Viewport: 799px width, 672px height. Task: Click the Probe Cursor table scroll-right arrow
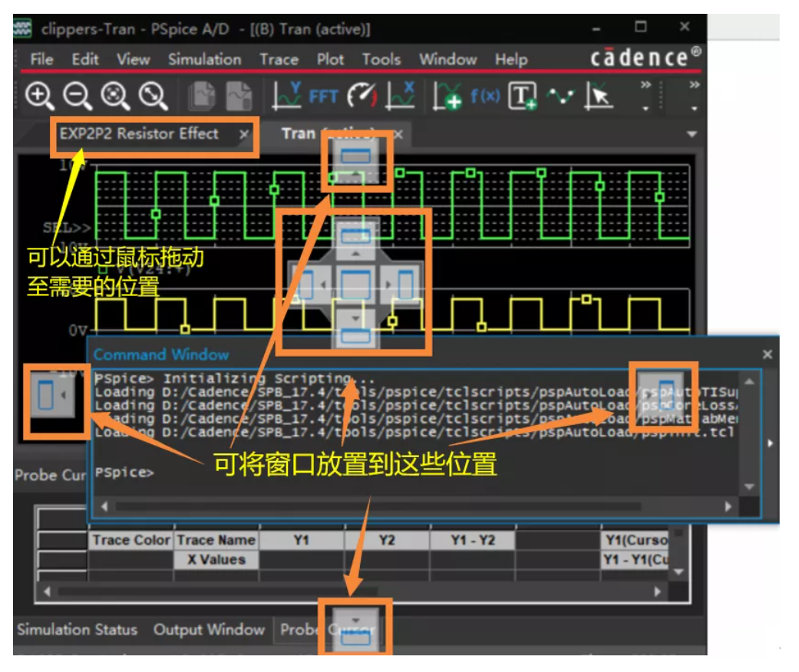[x=657, y=591]
